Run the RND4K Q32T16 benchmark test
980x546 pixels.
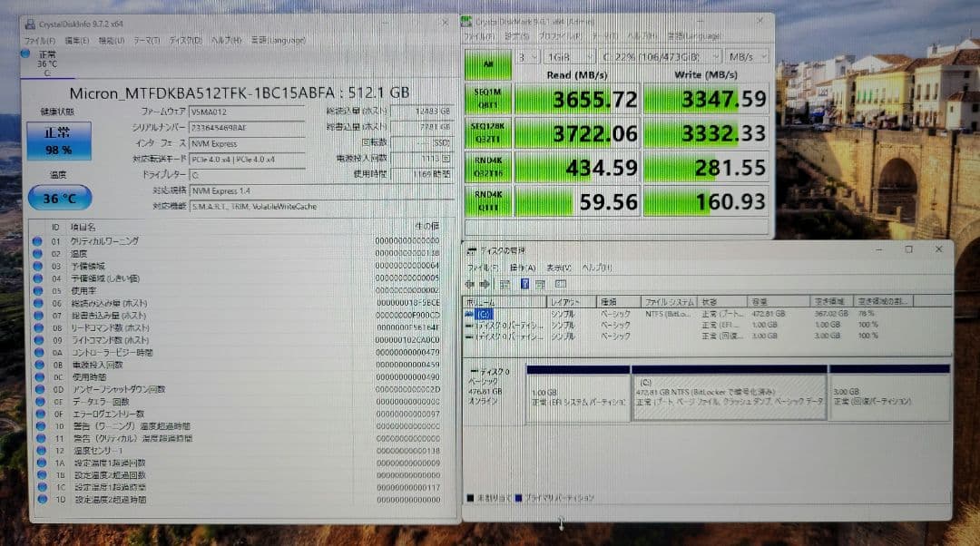click(487, 166)
